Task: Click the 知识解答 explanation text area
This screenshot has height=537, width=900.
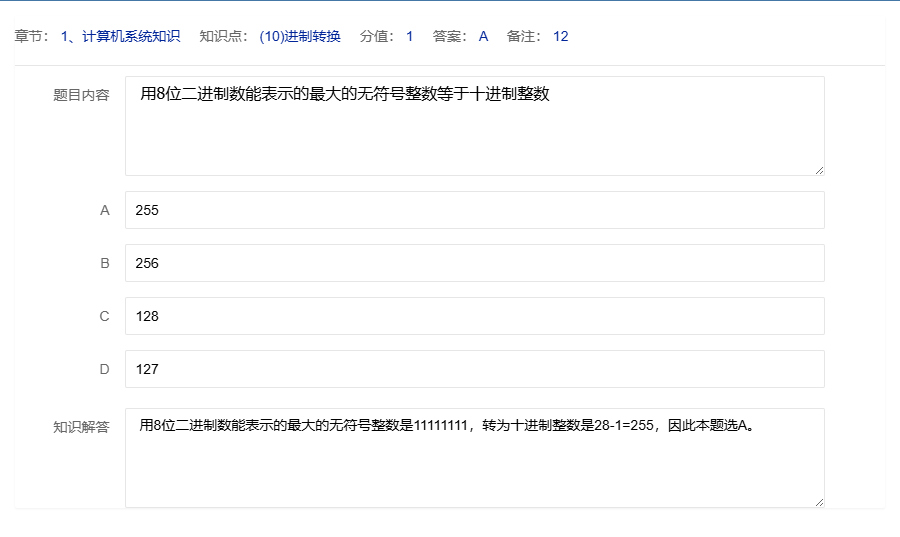Action: tap(474, 458)
